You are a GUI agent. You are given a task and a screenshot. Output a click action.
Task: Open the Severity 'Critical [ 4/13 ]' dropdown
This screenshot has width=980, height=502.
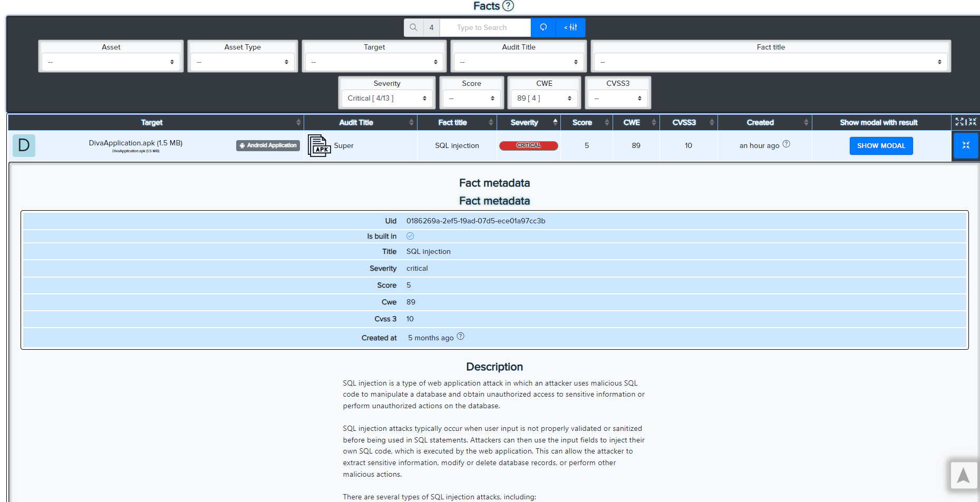click(387, 99)
